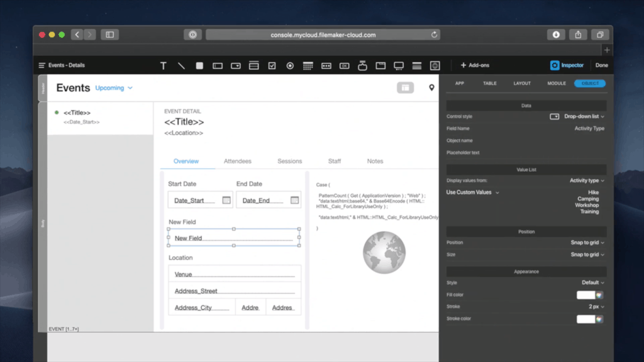Select the Line tool
Screen dimensions: 644x362
(180, 65)
